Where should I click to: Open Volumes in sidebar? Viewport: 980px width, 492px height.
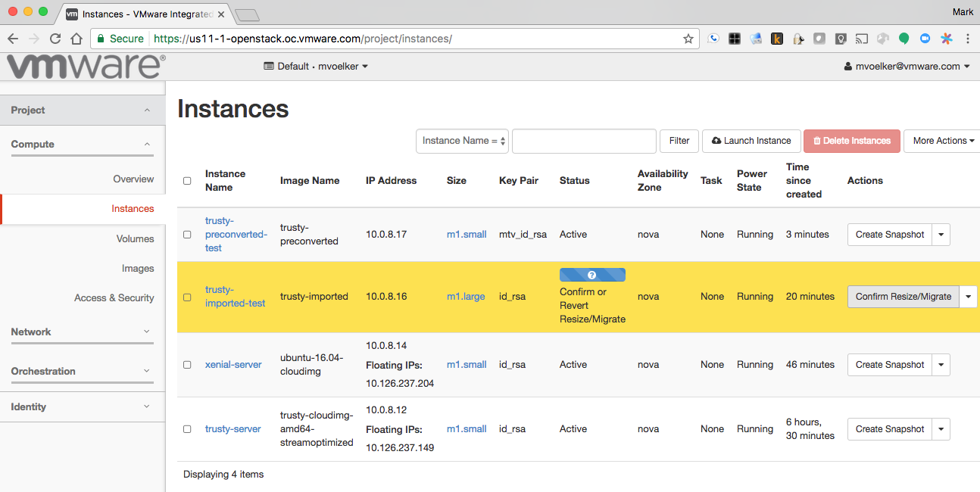coord(135,239)
